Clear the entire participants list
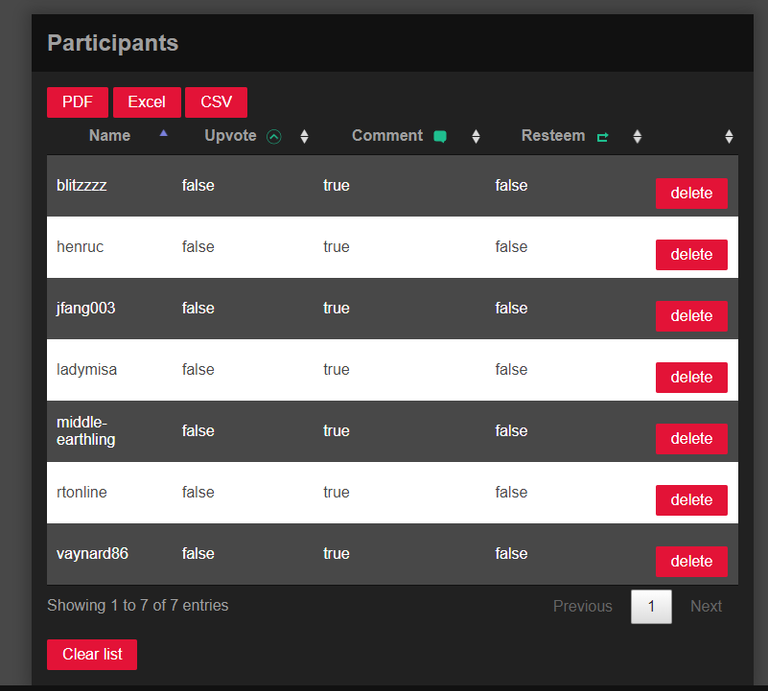This screenshot has width=768, height=691. tap(92, 654)
